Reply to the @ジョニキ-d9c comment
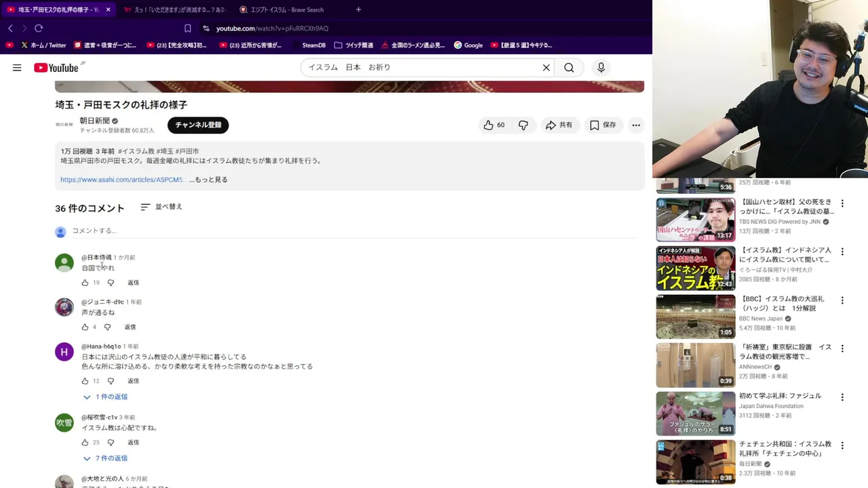Viewport: 868px width, 488px height. [130, 327]
